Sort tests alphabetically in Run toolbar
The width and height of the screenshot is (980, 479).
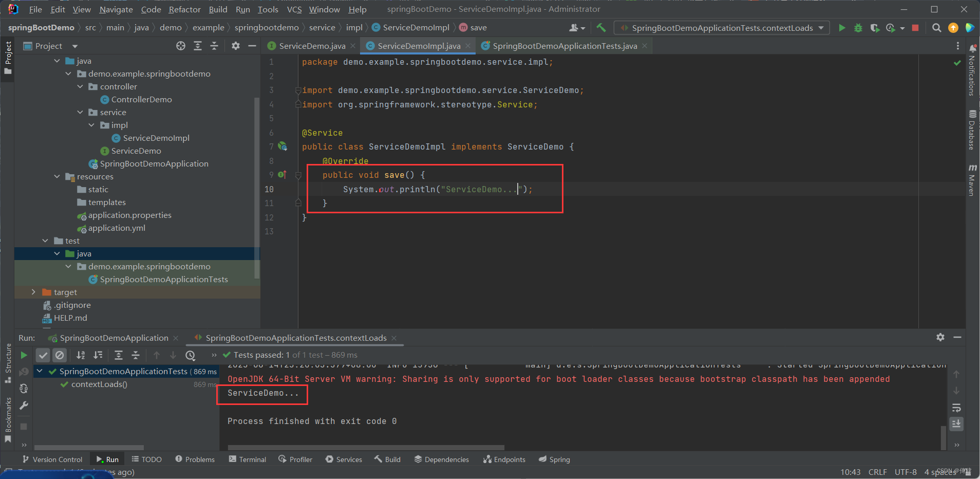click(x=81, y=355)
